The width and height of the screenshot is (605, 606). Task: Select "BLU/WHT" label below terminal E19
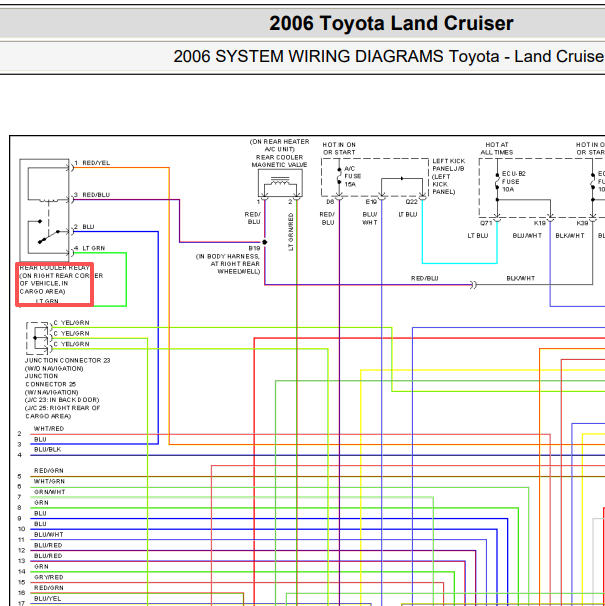coord(370,218)
